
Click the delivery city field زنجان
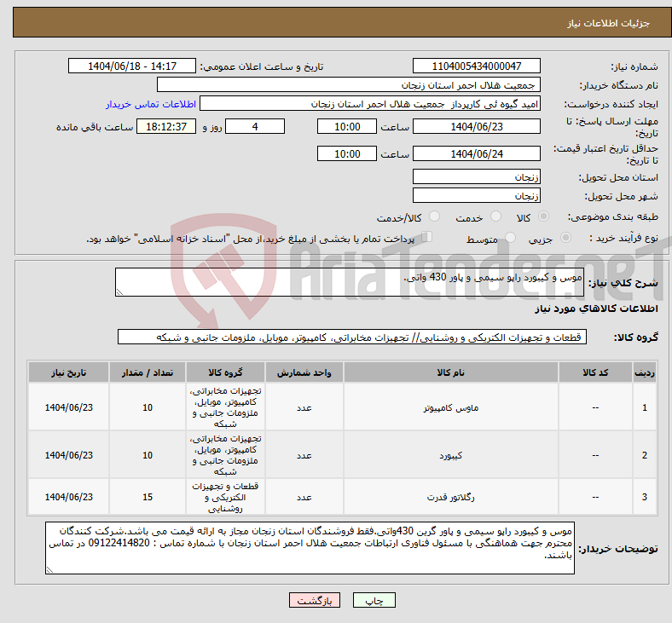point(476,195)
